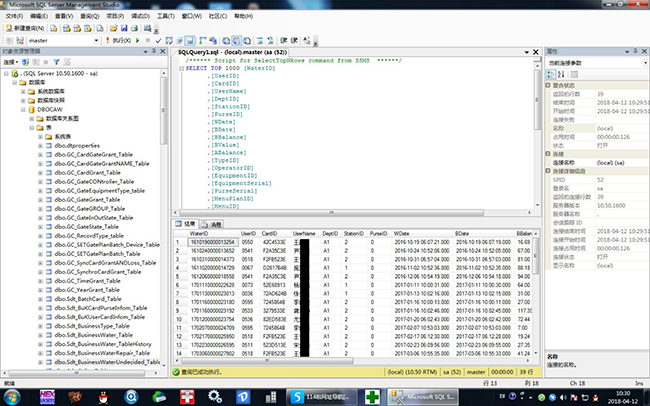Expand the 数据库快照 folder
This screenshot has width=650, height=406.
coord(24,100)
